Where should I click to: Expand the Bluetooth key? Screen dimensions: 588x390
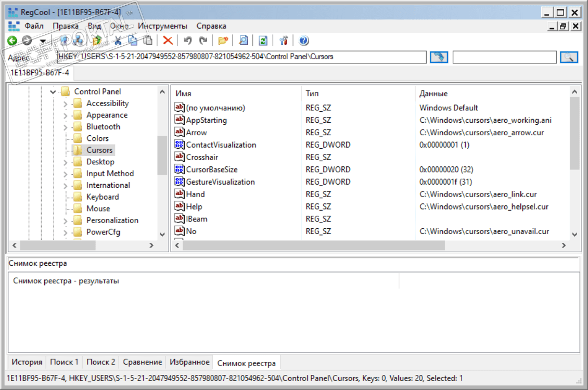coord(65,127)
